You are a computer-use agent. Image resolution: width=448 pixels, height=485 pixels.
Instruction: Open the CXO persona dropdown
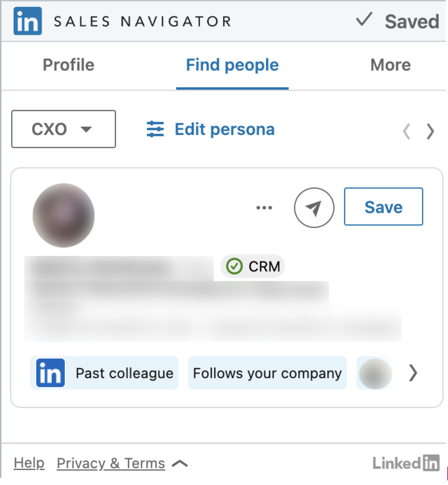(x=63, y=129)
